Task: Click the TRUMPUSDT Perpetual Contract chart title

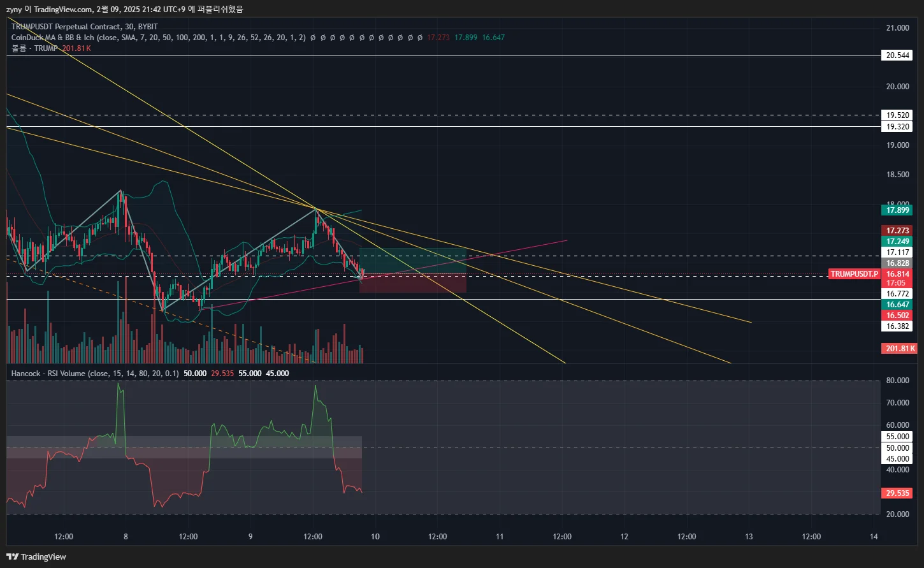Action: pos(85,27)
